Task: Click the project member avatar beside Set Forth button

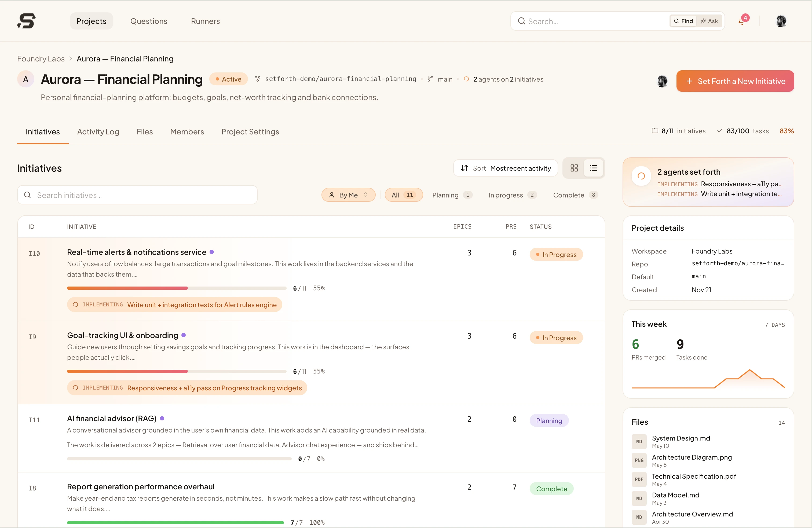Action: pyautogui.click(x=662, y=81)
